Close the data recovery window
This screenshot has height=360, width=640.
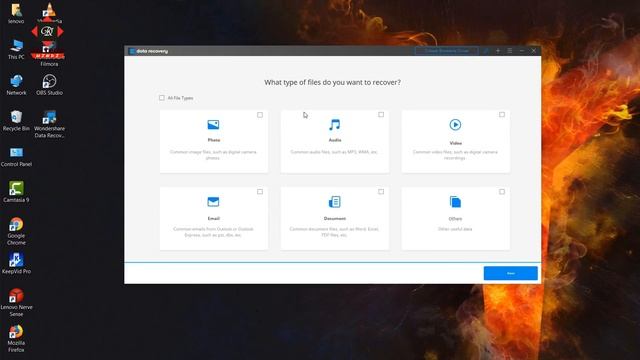coord(533,51)
